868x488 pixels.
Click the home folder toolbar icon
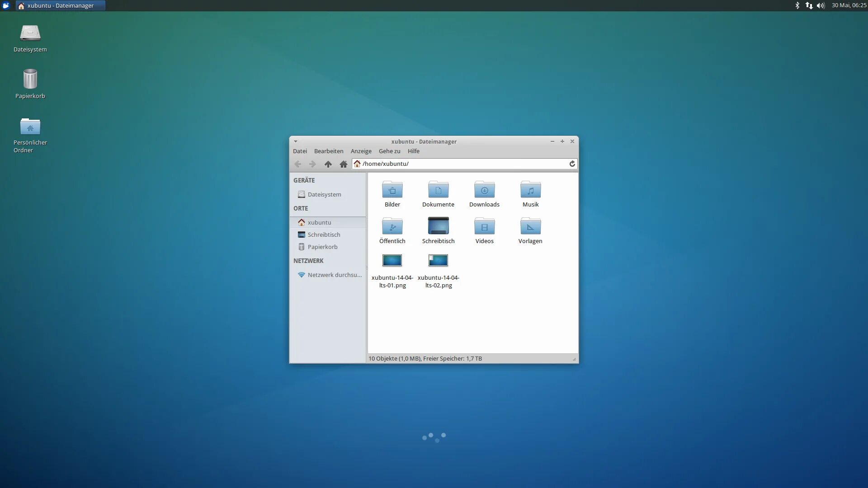(344, 164)
